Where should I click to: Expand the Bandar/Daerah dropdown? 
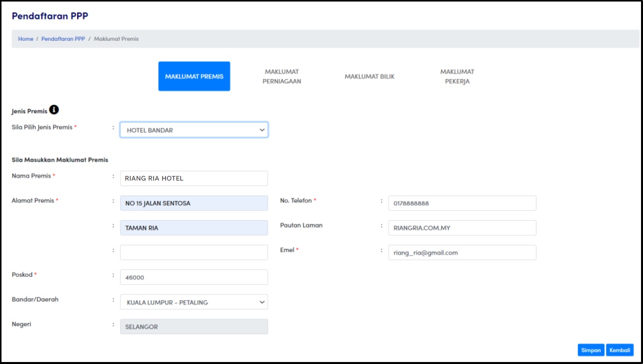click(194, 302)
